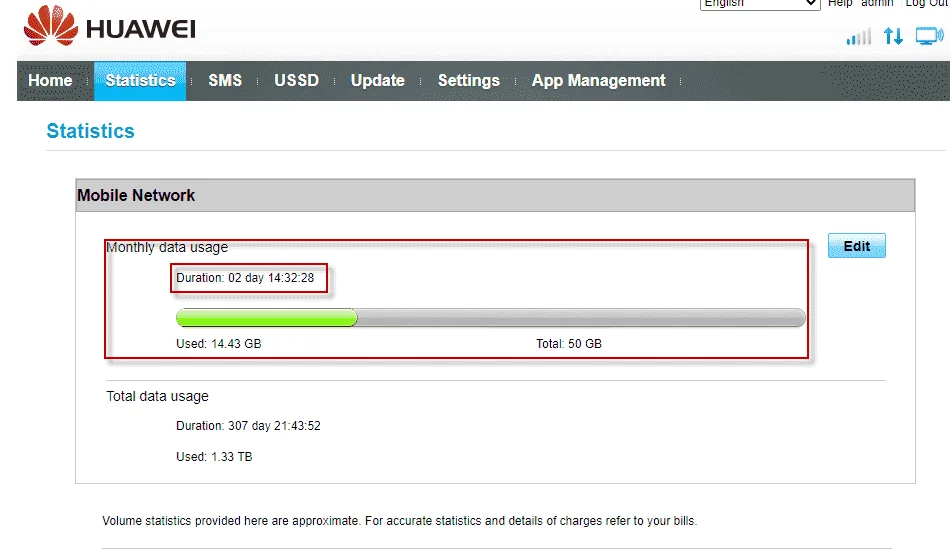The image size is (950, 551).
Task: Click the admin account link
Action: [x=877, y=4]
